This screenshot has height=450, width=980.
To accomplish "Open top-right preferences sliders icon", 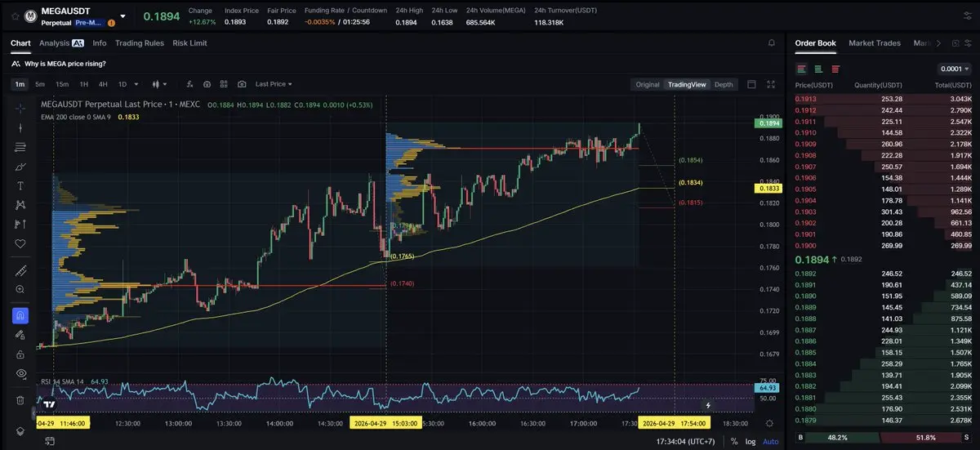I will pyautogui.click(x=969, y=16).
